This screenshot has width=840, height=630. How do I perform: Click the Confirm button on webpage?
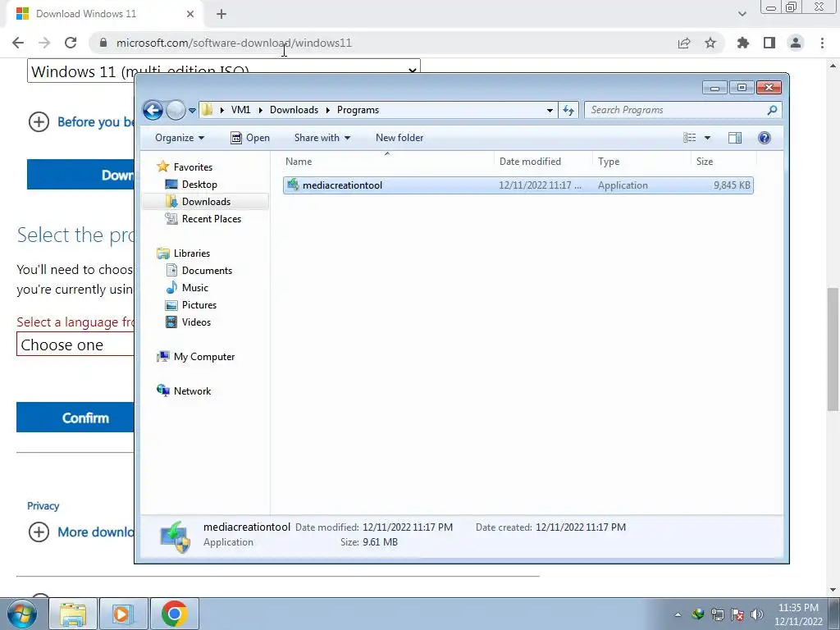(x=75, y=418)
